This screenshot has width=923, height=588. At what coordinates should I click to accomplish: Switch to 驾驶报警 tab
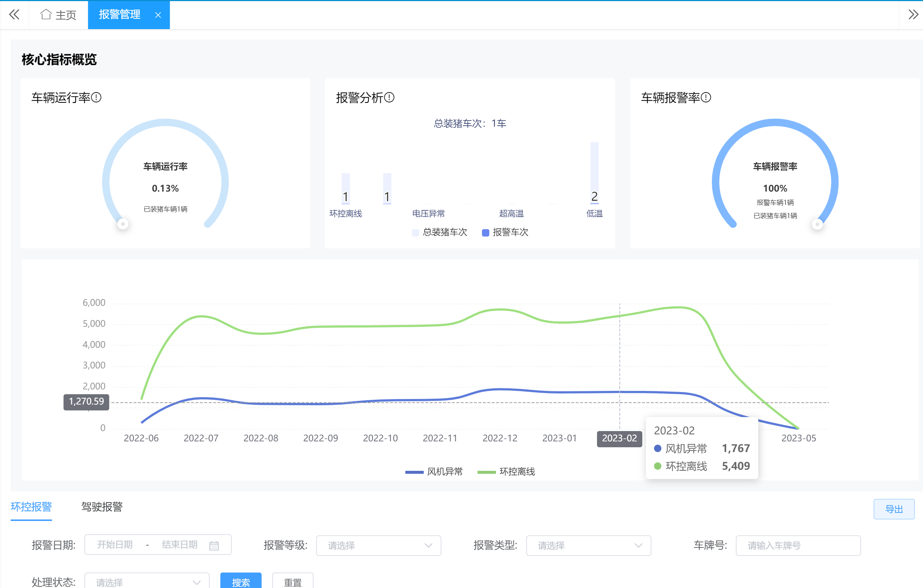click(102, 507)
